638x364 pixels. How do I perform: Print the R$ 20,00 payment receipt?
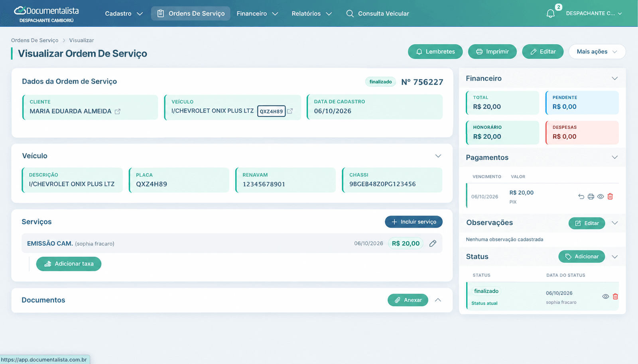(x=591, y=196)
